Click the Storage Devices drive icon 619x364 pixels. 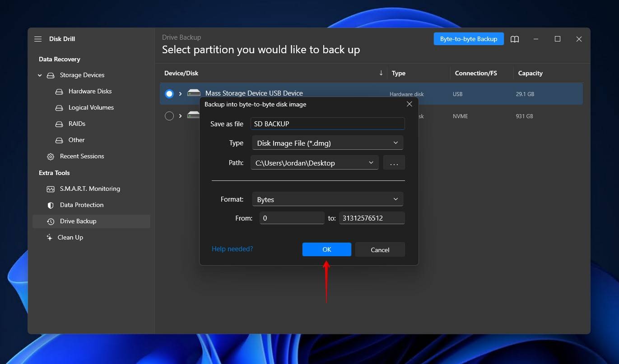51,75
